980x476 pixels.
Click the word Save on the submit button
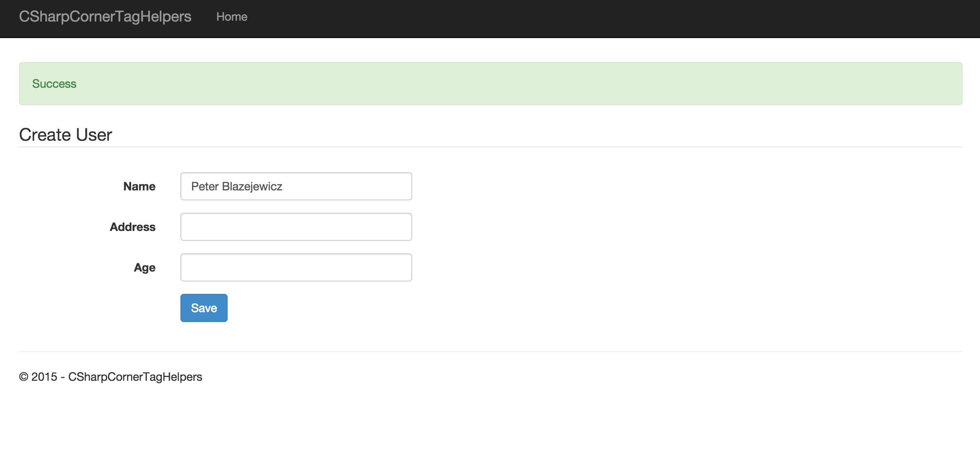coord(204,308)
